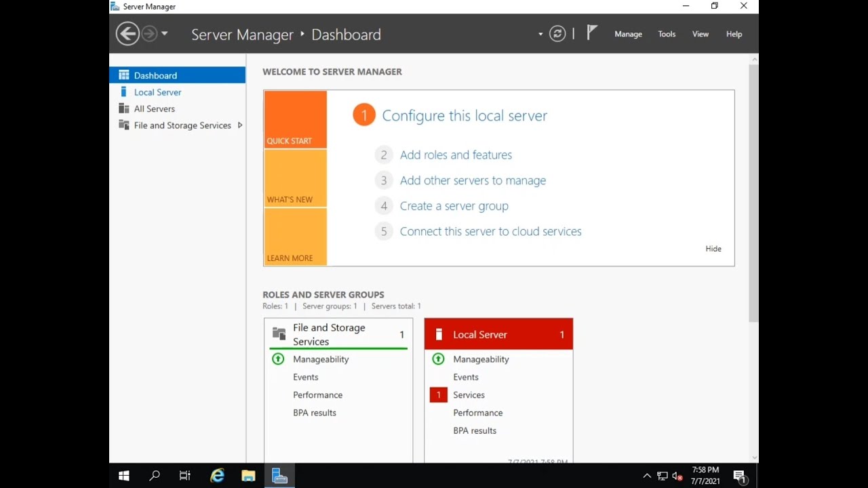Viewport: 868px width, 488px height.
Task: Click Add roles and features link
Action: (x=456, y=155)
